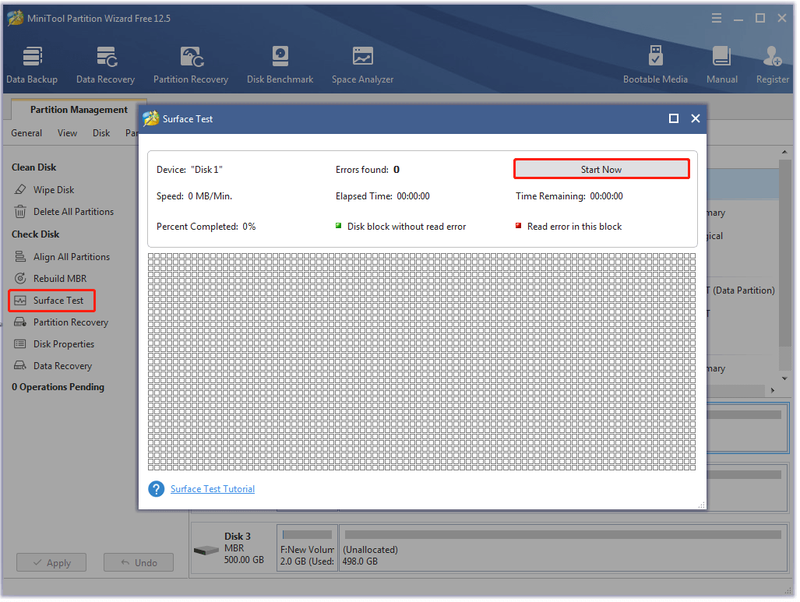Image resolution: width=800 pixels, height=602 pixels.
Task: Minimize the MiniTool Partition Wizard window
Action: pos(738,18)
